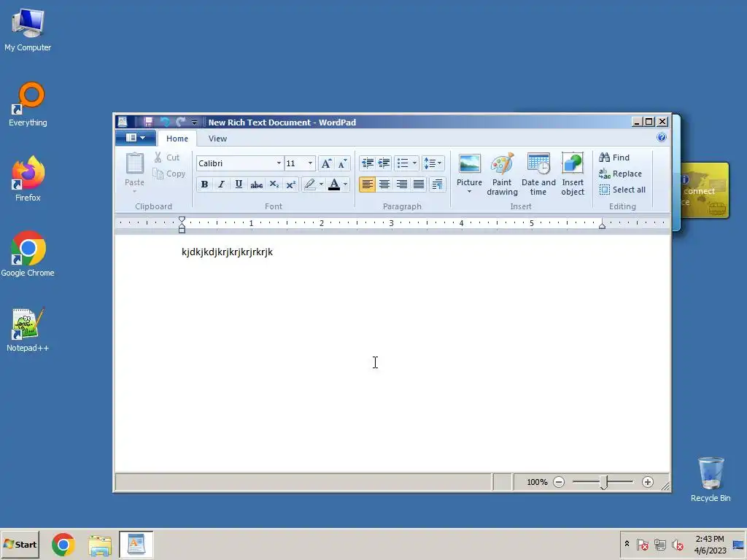The width and height of the screenshot is (747, 560).
Task: Align text to the right
Action: 402,184
